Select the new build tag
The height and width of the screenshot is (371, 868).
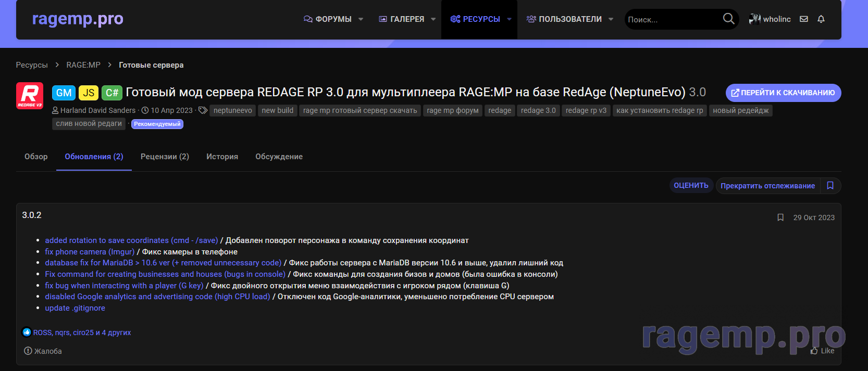[x=278, y=110]
